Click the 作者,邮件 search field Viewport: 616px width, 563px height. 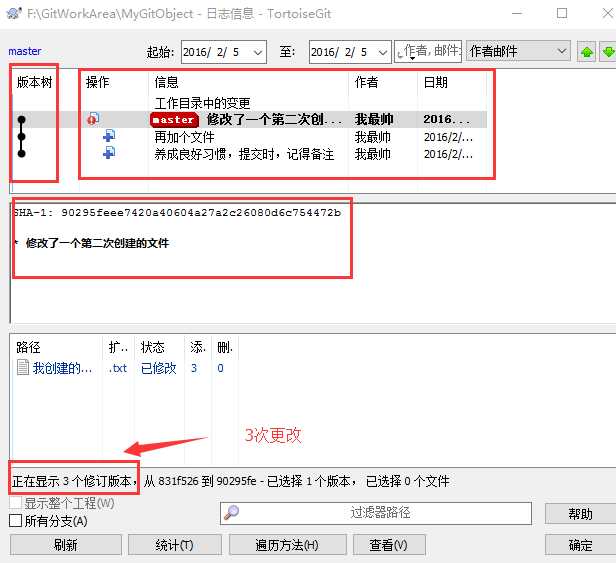(428, 51)
